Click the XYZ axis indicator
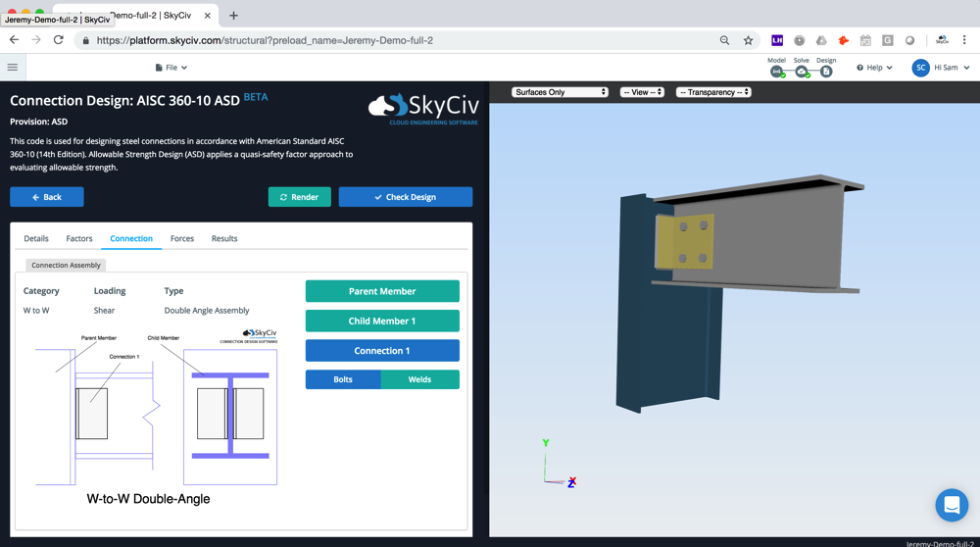Screen dimensions: 980x547 [x=559, y=464]
